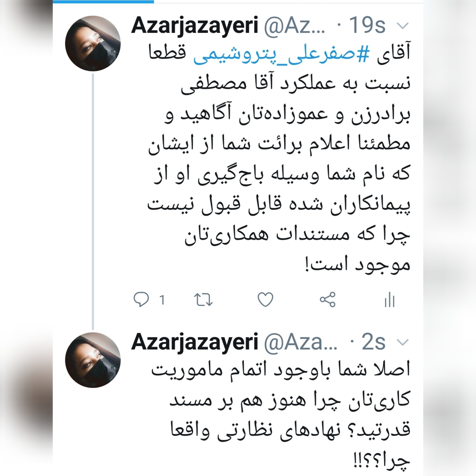This screenshot has height=476, width=476.
Task: Share the first tweet
Action: 328,299
